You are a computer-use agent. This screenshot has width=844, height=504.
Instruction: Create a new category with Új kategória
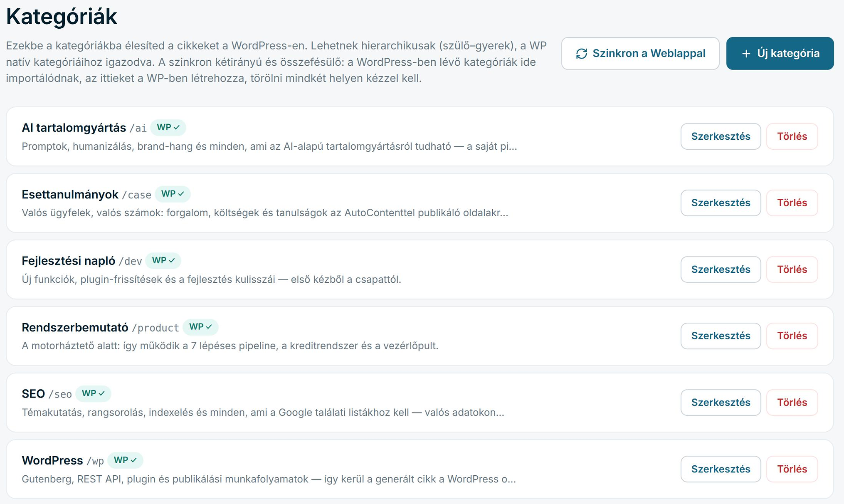(x=780, y=53)
